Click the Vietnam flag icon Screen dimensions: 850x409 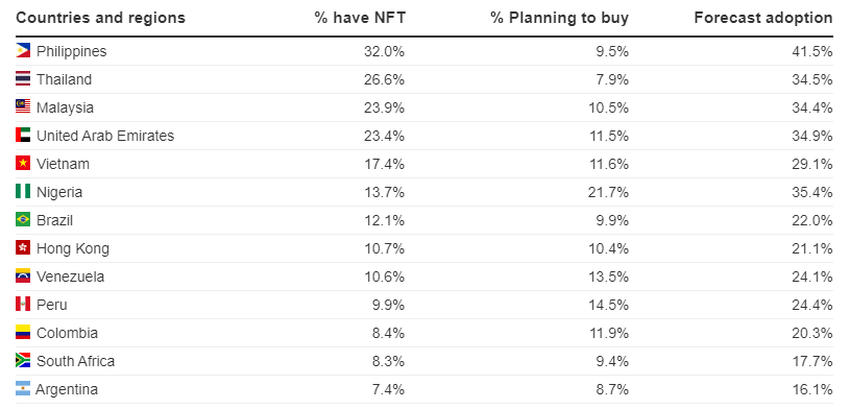[23, 163]
